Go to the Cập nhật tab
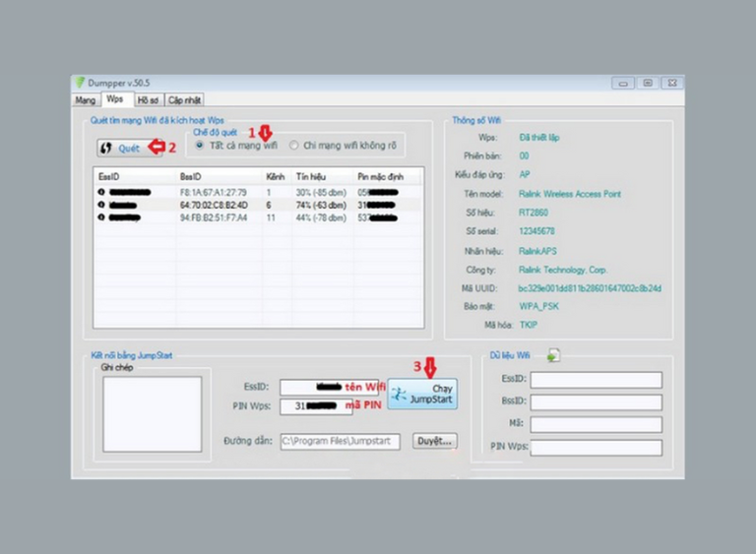This screenshot has height=554, width=756. pyautogui.click(x=184, y=100)
